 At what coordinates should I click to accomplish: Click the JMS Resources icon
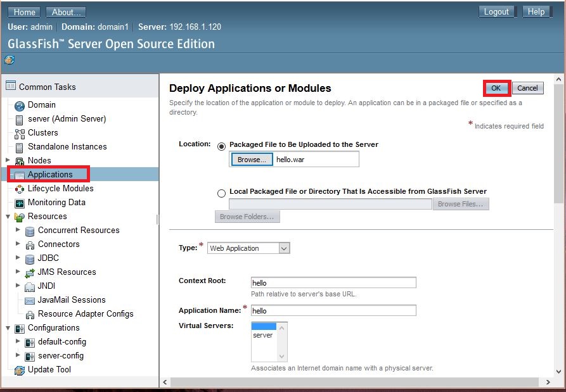pos(30,273)
